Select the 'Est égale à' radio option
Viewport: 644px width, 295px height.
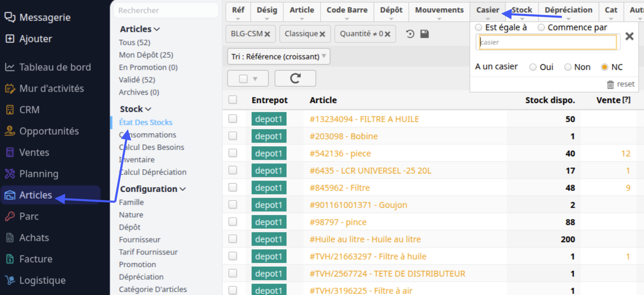pos(479,27)
